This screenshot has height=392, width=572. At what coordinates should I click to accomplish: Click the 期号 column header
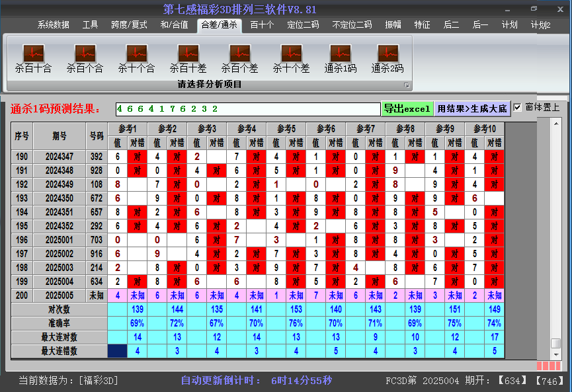(x=60, y=136)
